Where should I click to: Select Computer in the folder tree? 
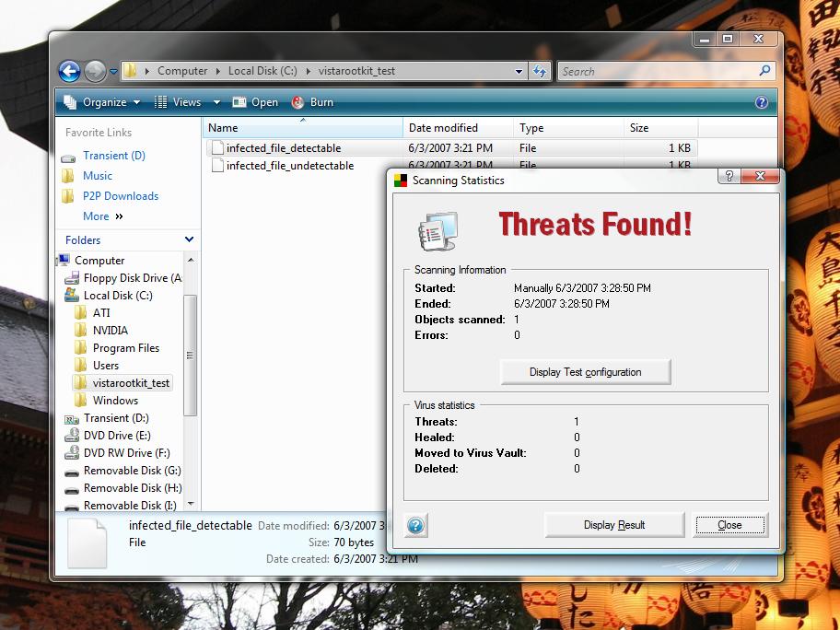pyautogui.click(x=99, y=261)
